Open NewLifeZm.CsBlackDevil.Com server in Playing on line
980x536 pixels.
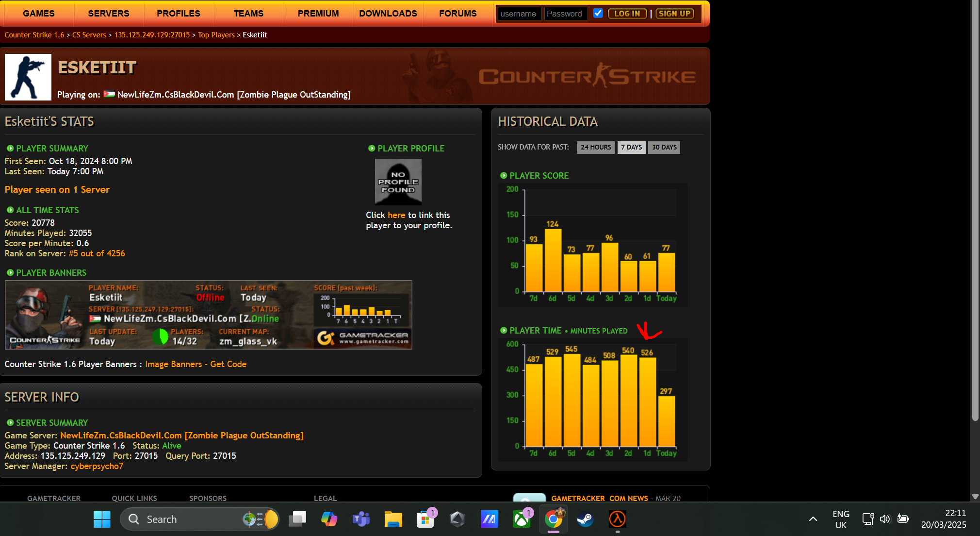coord(234,95)
